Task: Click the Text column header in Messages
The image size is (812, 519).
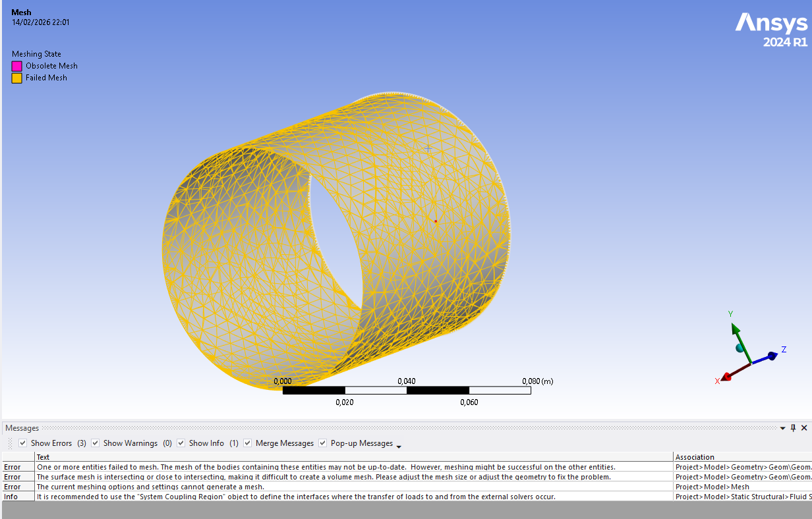Action: (354, 456)
